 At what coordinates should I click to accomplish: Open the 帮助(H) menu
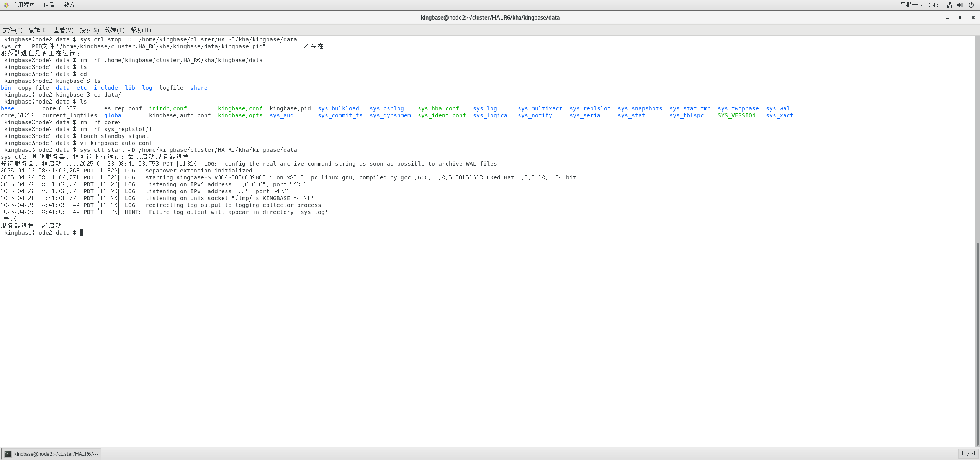(141, 30)
